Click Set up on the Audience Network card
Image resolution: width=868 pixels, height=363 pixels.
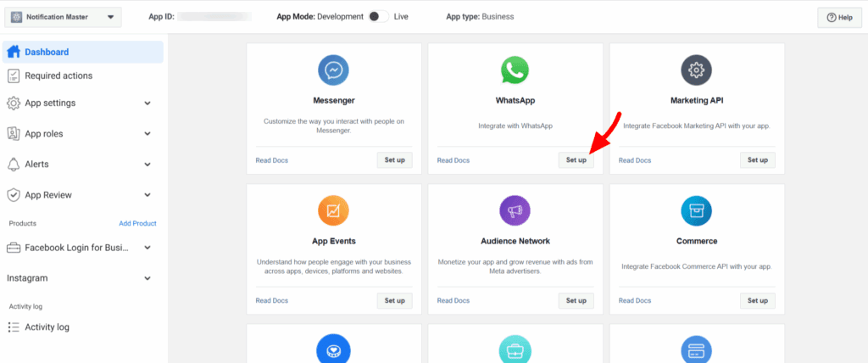tap(576, 301)
